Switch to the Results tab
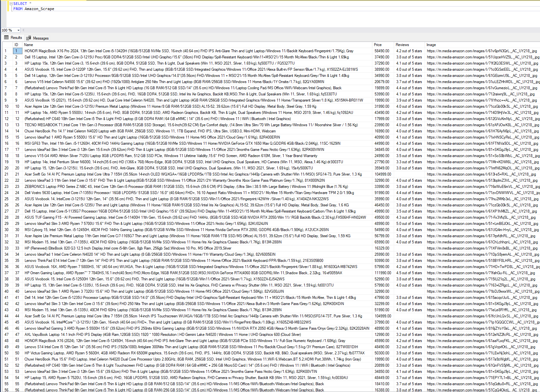The height and width of the screenshot is (392, 540). click(13, 38)
